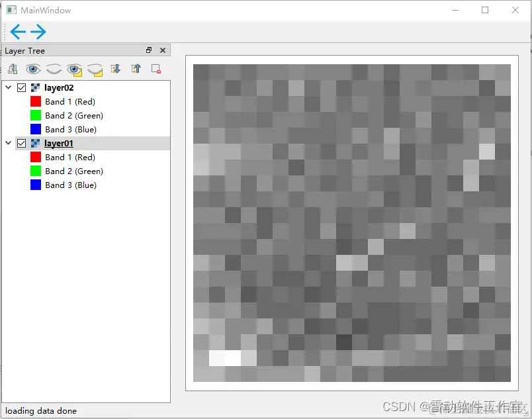532x419 pixels.
Task: Click layer01 raster layer icon
Action: [35, 144]
